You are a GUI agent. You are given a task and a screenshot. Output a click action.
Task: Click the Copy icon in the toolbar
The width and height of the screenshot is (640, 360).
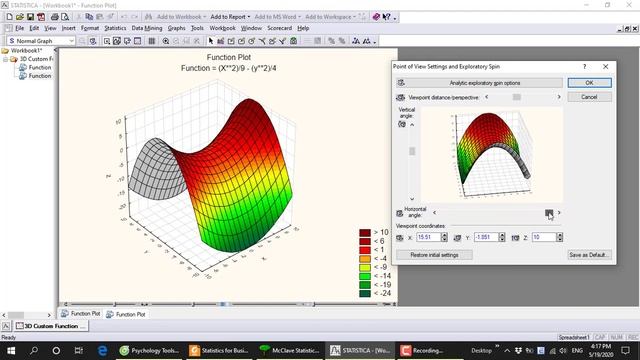(x=89, y=17)
